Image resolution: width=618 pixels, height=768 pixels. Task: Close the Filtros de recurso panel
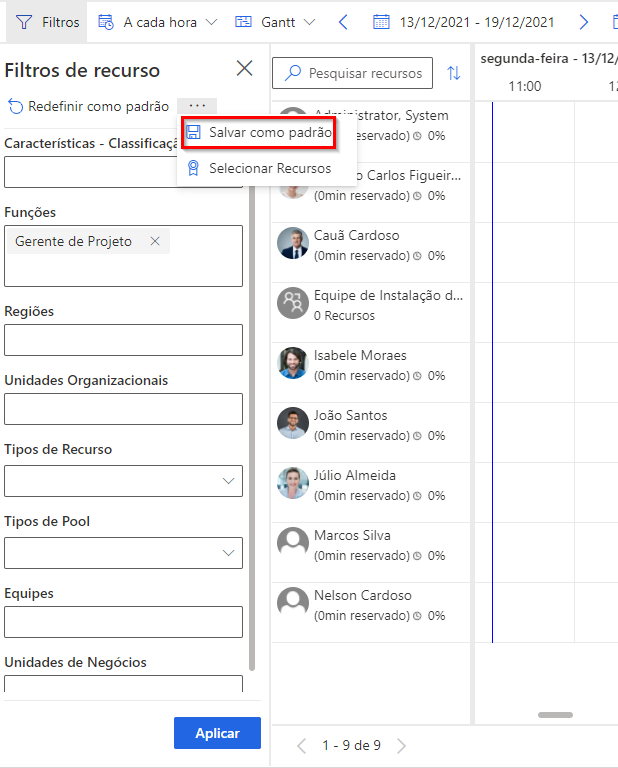tap(244, 69)
